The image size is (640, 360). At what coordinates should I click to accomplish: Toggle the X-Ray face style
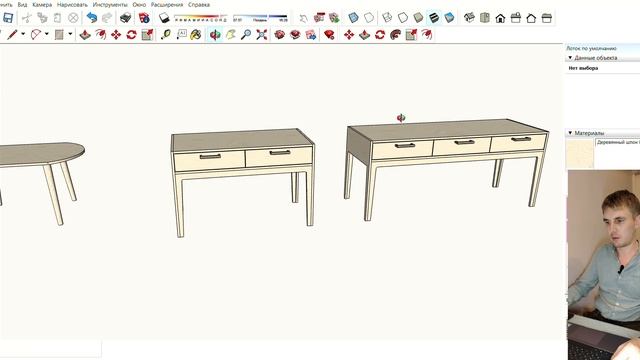coord(353,18)
